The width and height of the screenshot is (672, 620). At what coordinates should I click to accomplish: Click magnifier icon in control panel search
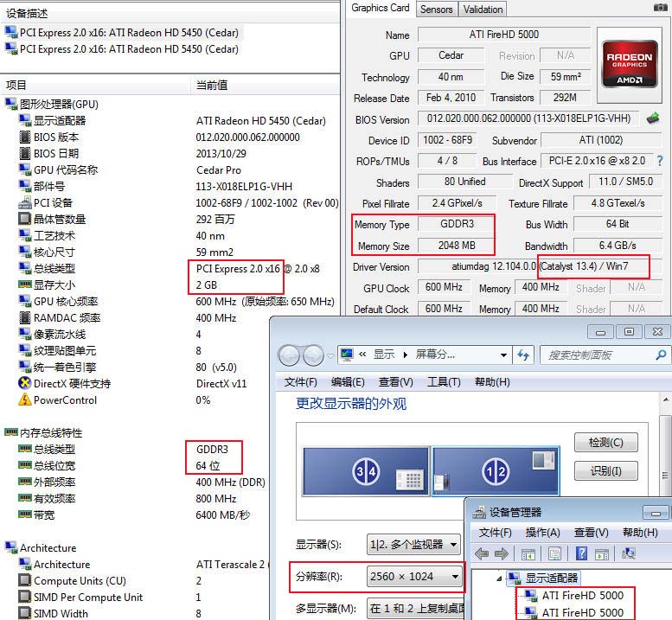tap(661, 355)
